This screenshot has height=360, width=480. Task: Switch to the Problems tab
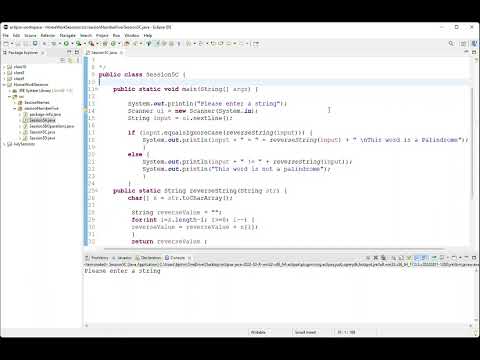(x=97, y=258)
